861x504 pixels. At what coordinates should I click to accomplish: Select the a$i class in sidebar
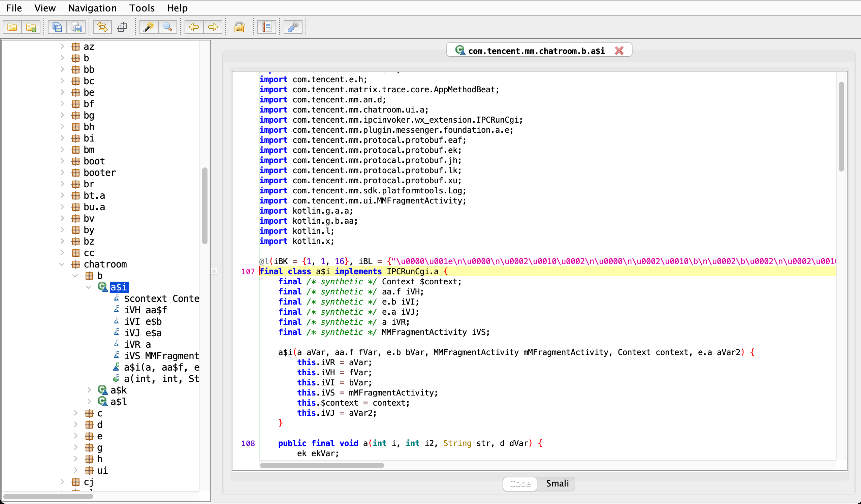point(119,287)
